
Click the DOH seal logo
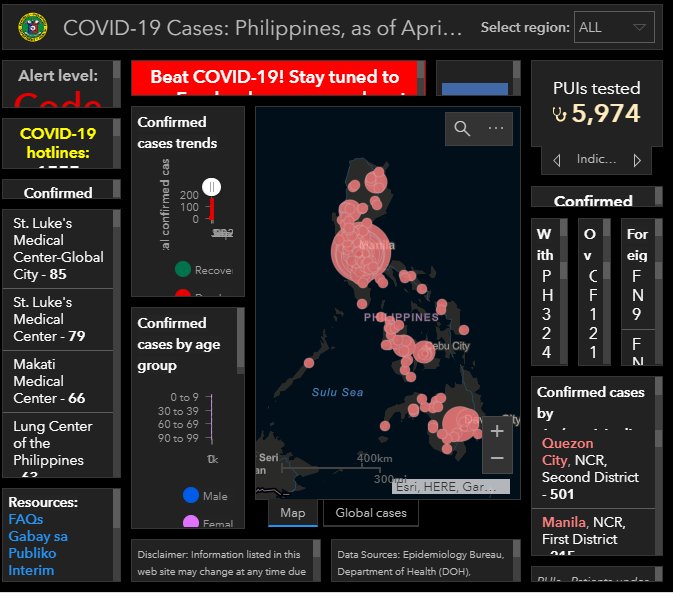point(33,27)
